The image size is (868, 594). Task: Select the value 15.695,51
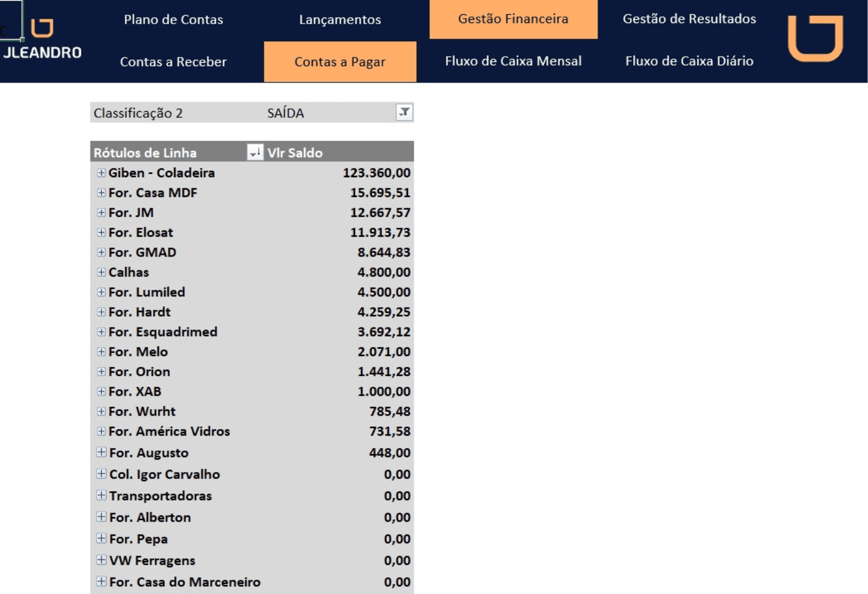[x=380, y=193]
